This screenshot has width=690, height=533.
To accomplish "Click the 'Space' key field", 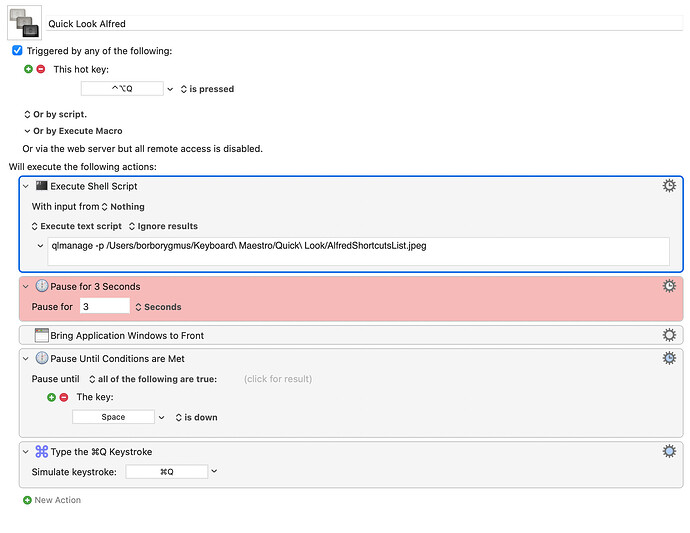I will tap(113, 417).
